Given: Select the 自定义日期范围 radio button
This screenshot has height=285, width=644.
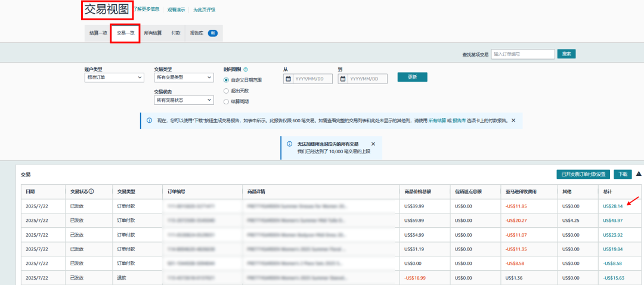Looking at the screenshot, I should (227, 80).
